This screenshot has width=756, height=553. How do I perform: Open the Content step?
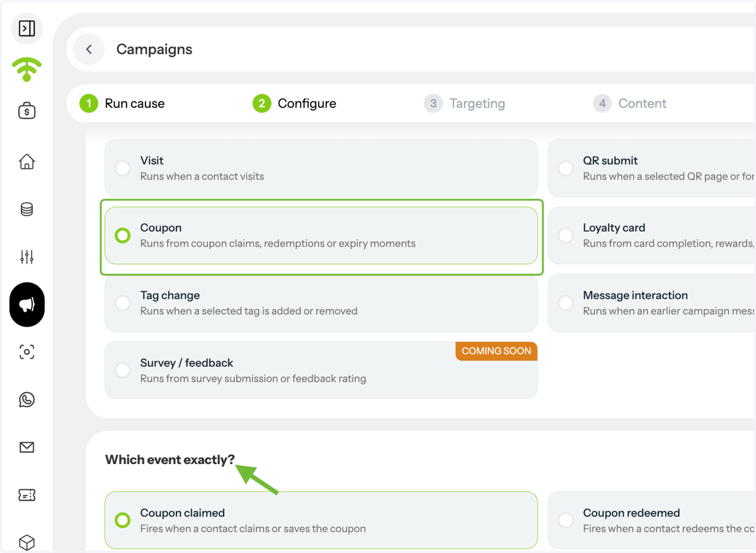tap(630, 103)
